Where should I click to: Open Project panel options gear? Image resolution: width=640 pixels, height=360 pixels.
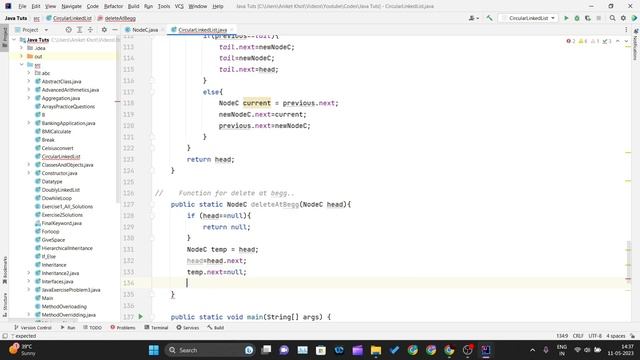point(104,30)
